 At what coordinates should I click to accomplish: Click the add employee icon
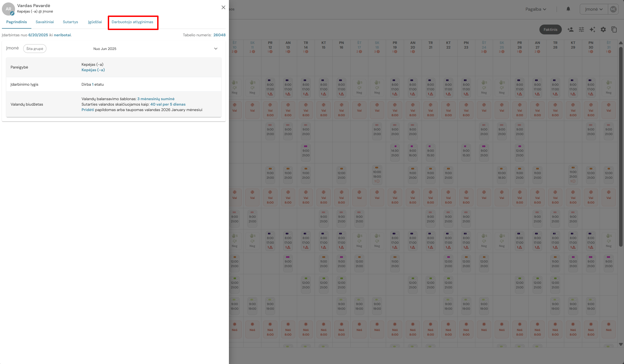coord(570,29)
